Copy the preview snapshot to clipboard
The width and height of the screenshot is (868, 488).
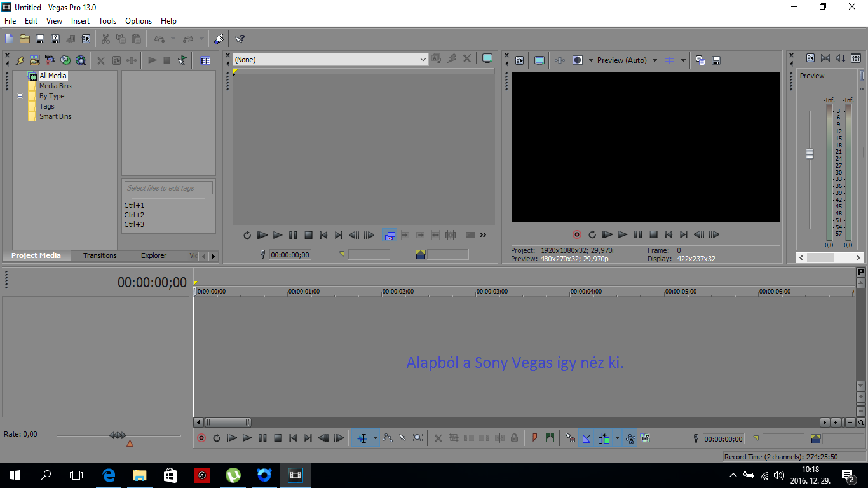700,60
